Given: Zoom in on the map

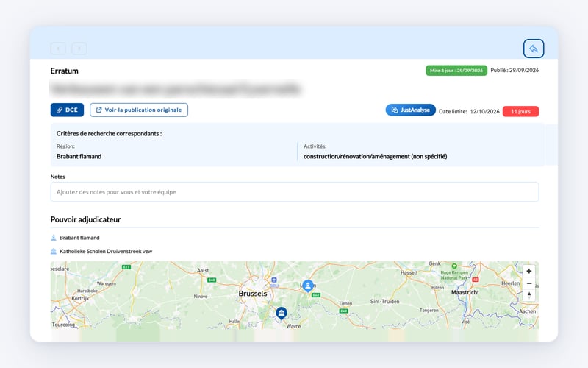Looking at the screenshot, I should coord(528,271).
